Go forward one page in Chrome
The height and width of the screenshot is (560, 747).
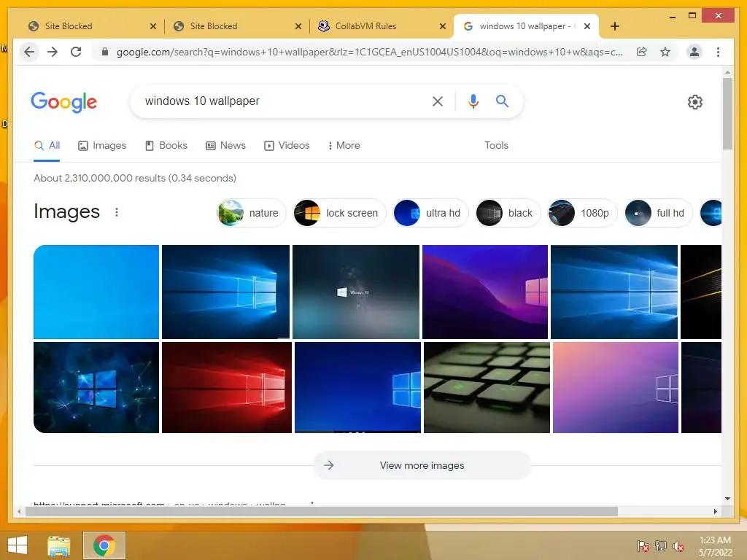pyautogui.click(x=53, y=52)
